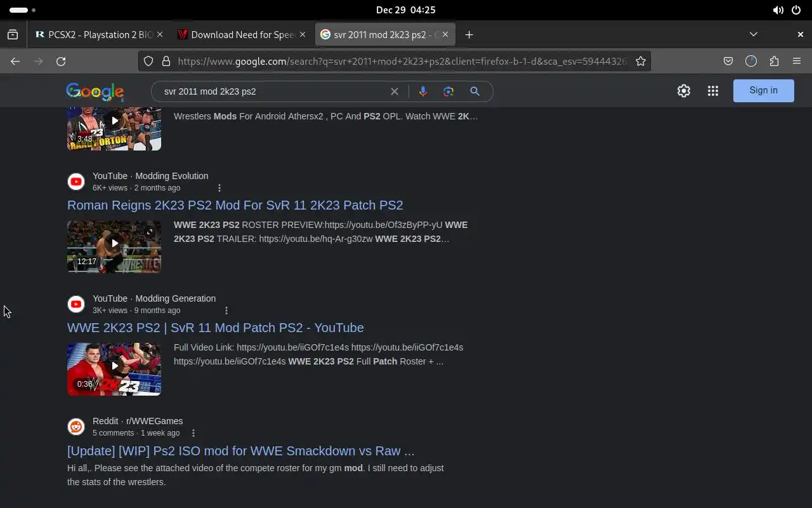Close the Download Need for Speed tab
Screen dimensions: 812x508
click(303, 34)
